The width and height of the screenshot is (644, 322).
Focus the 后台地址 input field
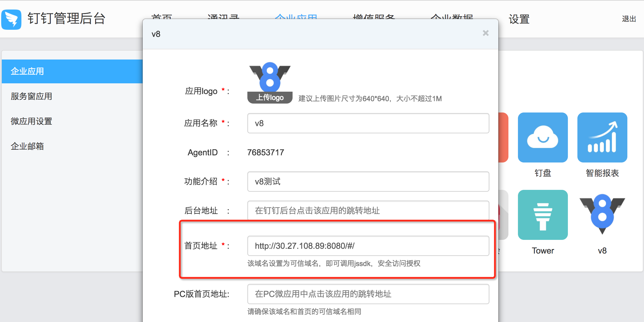tap(368, 210)
